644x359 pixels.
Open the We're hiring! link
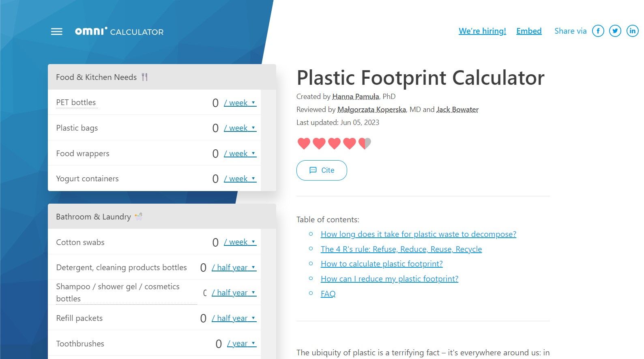pyautogui.click(x=482, y=31)
